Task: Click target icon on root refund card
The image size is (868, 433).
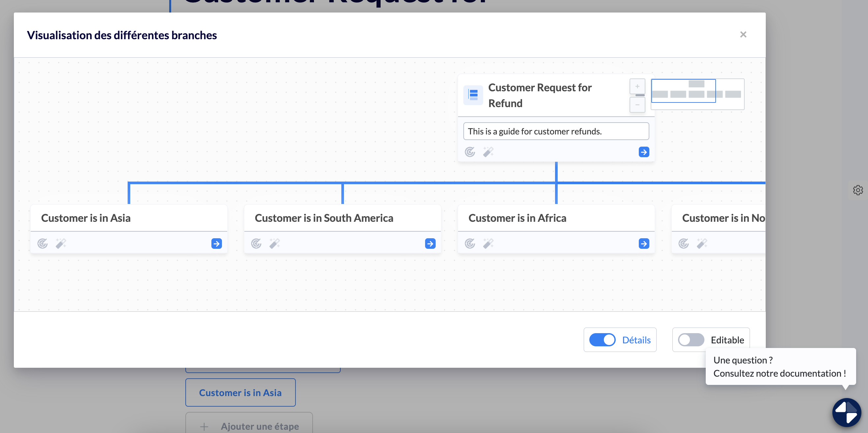Action: point(470,152)
